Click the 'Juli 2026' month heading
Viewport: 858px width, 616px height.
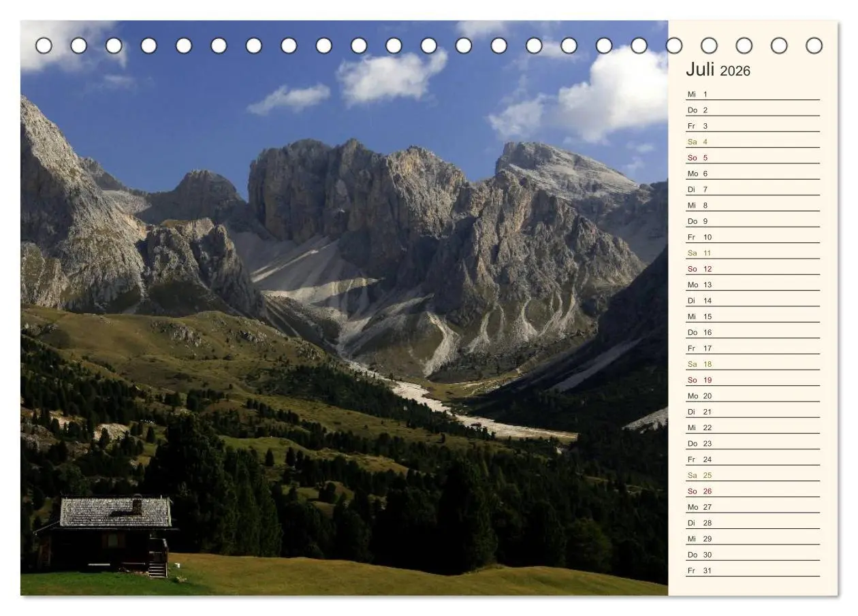tap(718, 69)
